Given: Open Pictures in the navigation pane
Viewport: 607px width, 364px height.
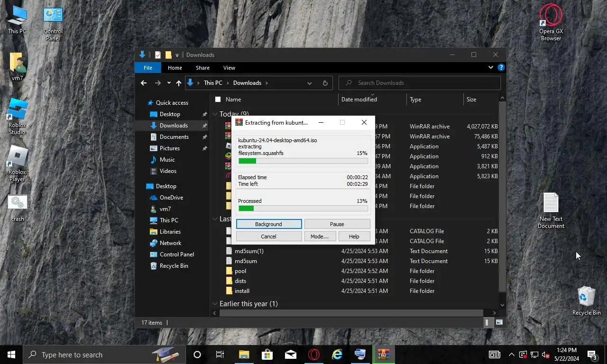Looking at the screenshot, I should tap(169, 148).
